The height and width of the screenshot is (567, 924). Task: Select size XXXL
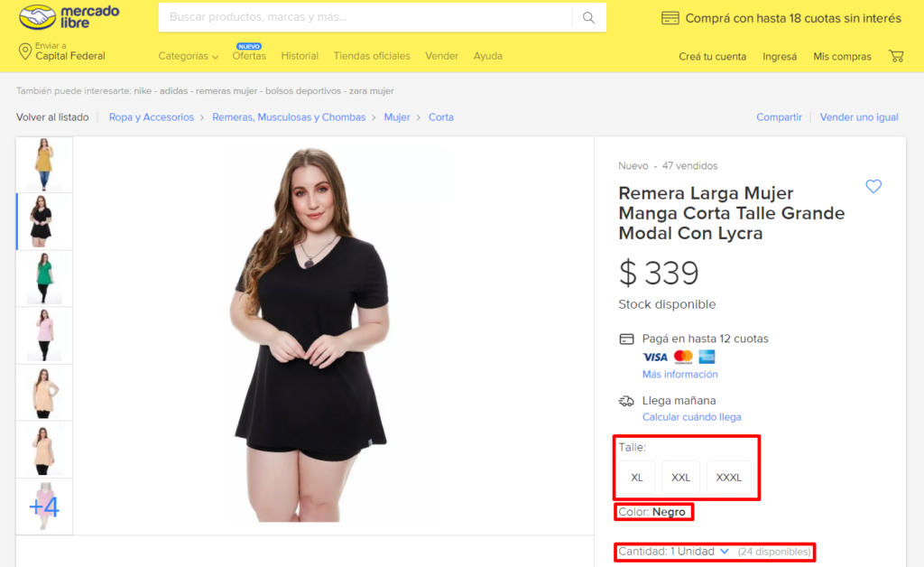point(729,478)
